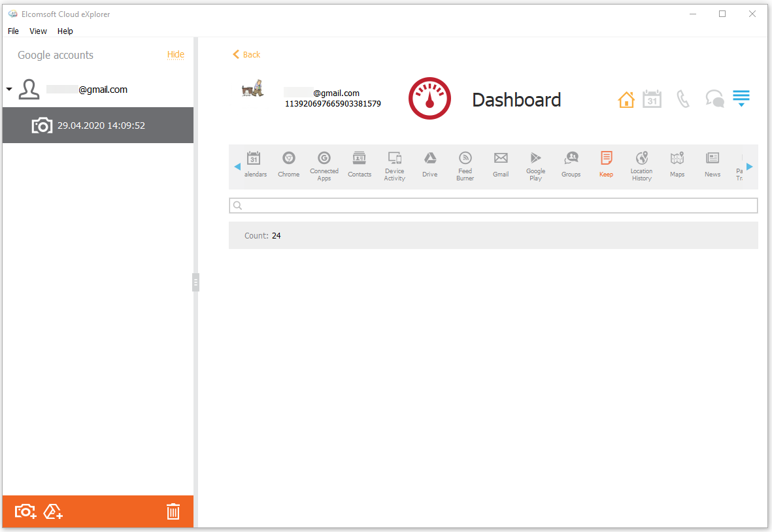Image resolution: width=772 pixels, height=532 pixels.
Task: Open the Connected Apps category
Action: click(324, 165)
